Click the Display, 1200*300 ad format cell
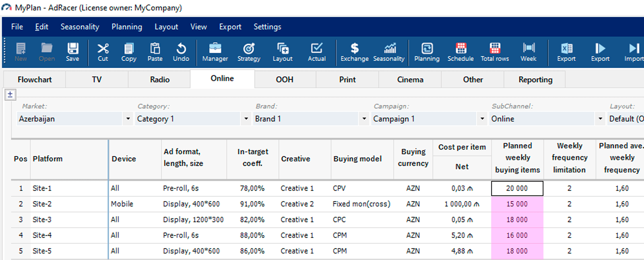Image resolution: width=644 pixels, height=260 pixels. point(194,220)
